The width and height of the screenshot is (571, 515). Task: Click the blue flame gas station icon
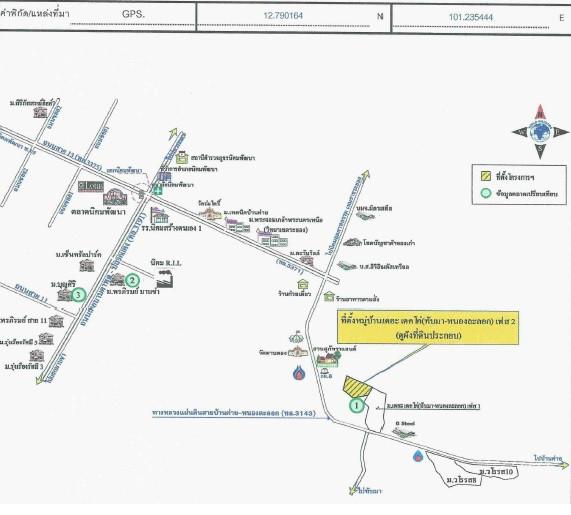pos(299,373)
